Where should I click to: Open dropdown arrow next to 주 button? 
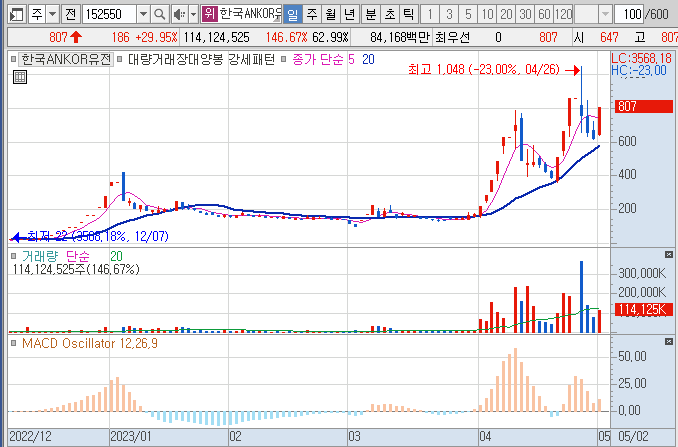[x=52, y=14]
